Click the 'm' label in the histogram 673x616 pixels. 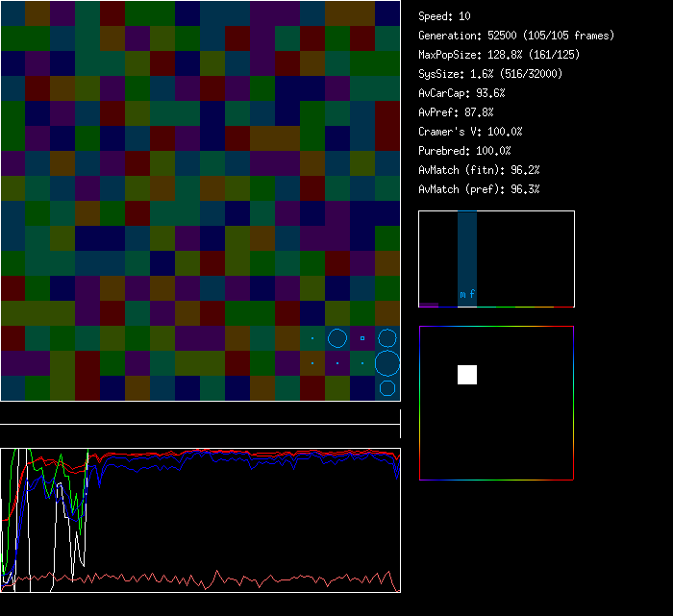click(x=462, y=294)
